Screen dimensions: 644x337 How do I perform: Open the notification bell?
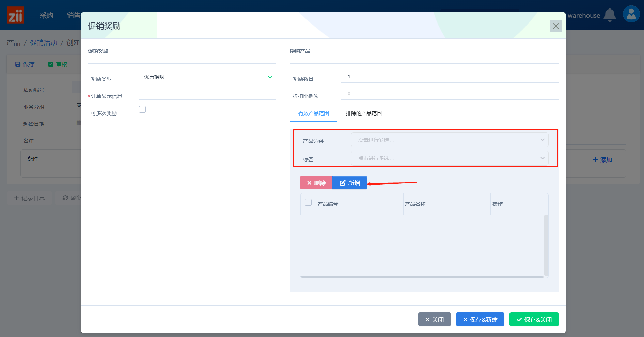(x=610, y=15)
